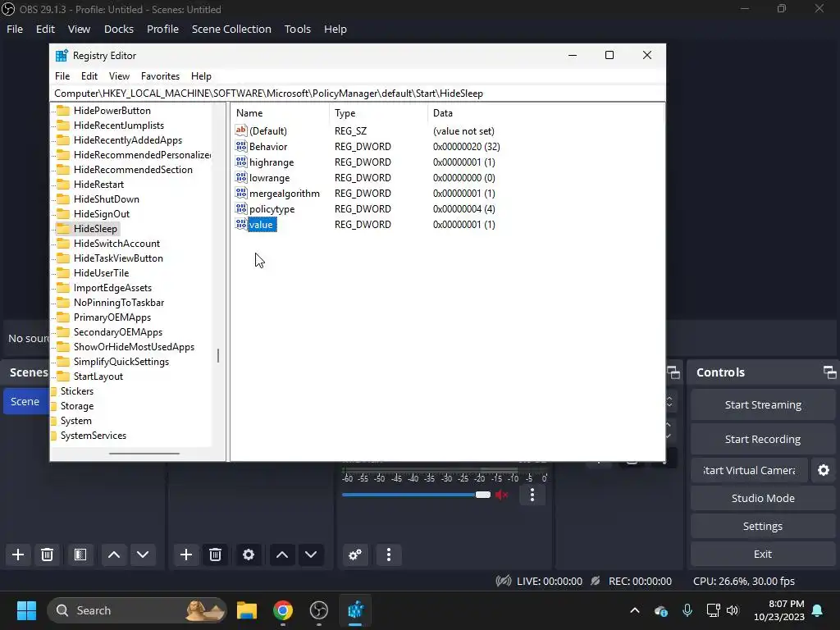Screen dimensions: 840x630
Task: Enable Studio Mode
Action: pos(763,498)
